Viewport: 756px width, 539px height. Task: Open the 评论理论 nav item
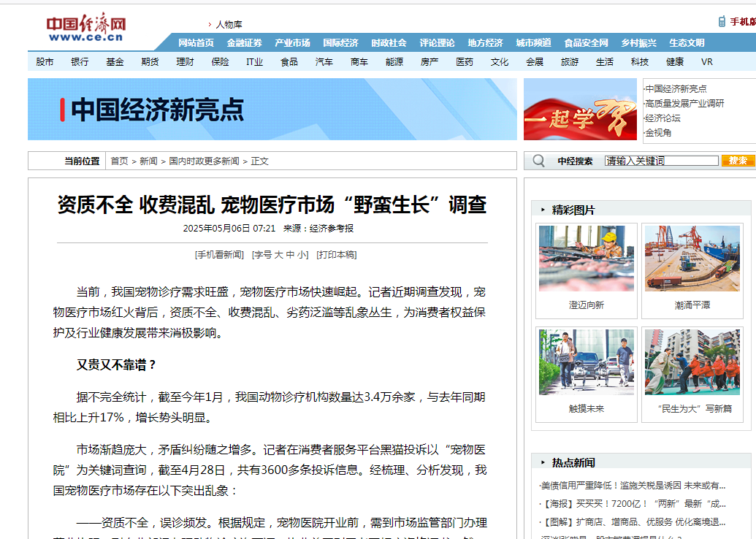437,43
